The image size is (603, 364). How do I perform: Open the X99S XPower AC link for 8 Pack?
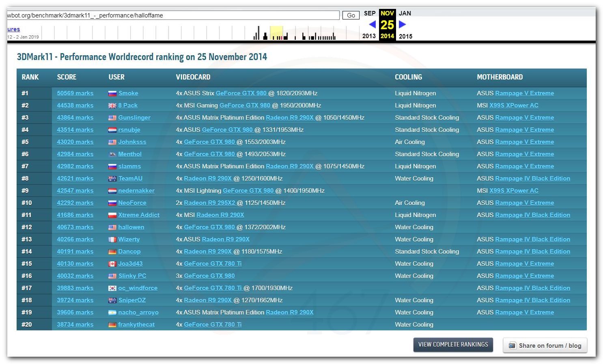514,106
